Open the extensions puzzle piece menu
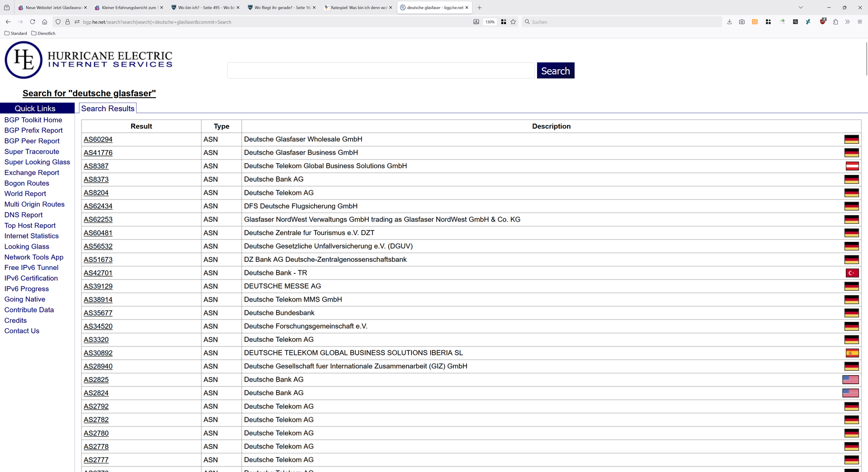 [835, 22]
